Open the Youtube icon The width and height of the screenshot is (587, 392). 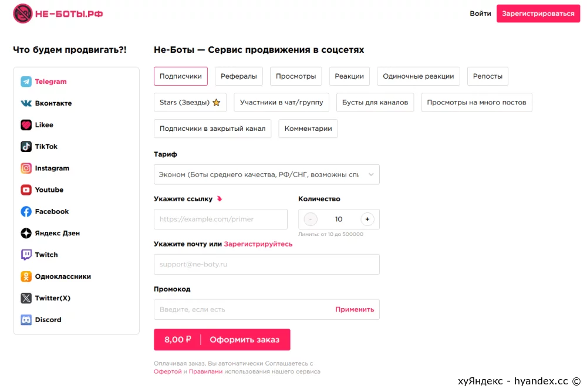[x=26, y=190]
